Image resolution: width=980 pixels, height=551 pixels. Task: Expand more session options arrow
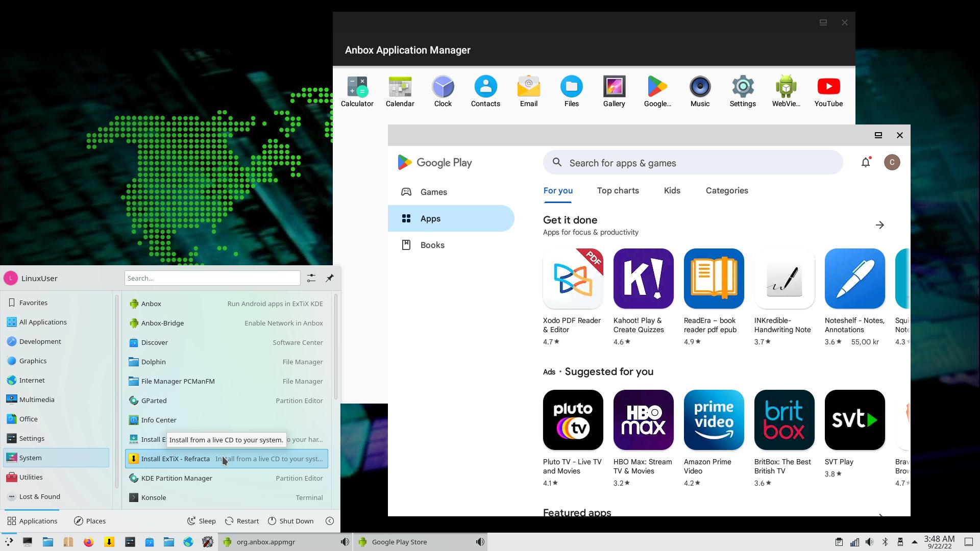[x=330, y=521]
